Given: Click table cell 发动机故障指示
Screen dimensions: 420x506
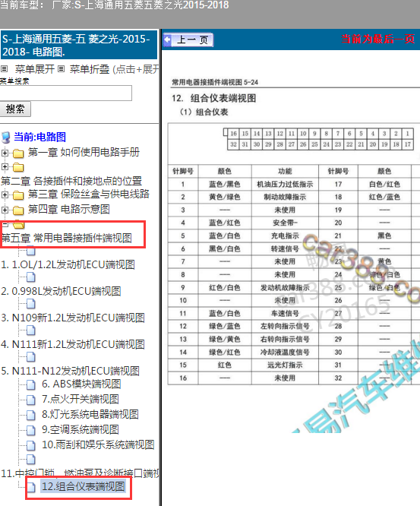Looking at the screenshot, I should [285, 287].
